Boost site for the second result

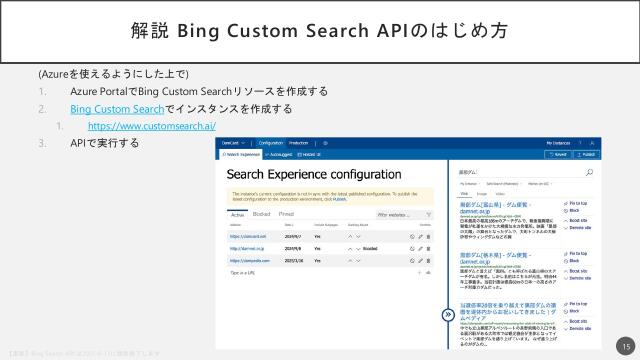[575, 271]
